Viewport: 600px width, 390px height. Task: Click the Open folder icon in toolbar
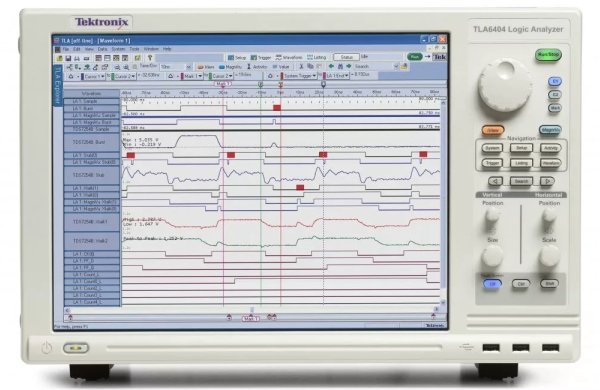pyautogui.click(x=60, y=58)
